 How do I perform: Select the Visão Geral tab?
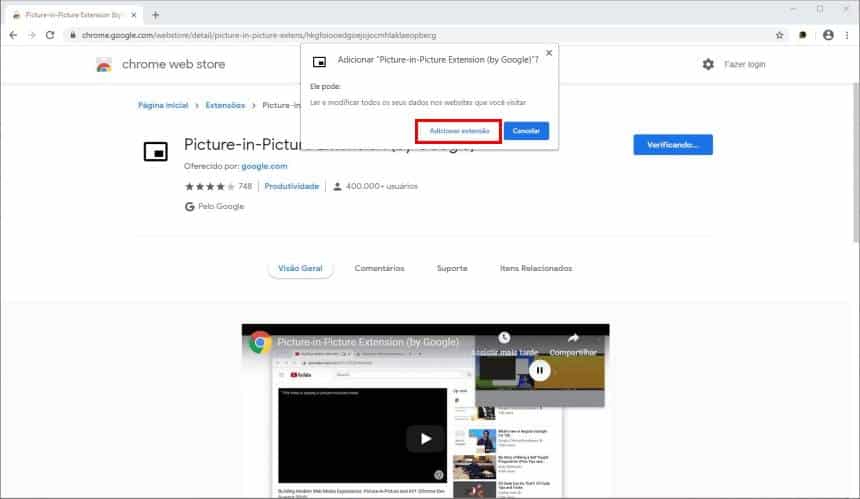pos(300,268)
